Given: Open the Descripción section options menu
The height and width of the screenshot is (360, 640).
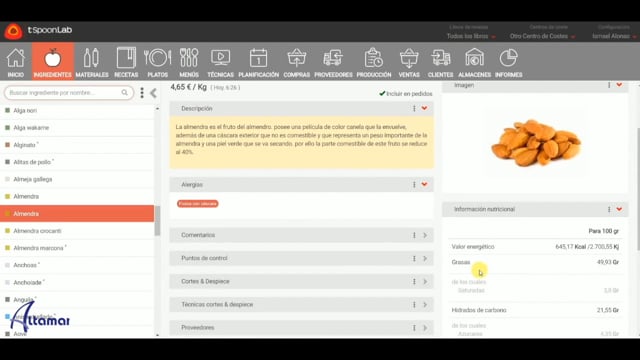Looking at the screenshot, I should point(414,109).
